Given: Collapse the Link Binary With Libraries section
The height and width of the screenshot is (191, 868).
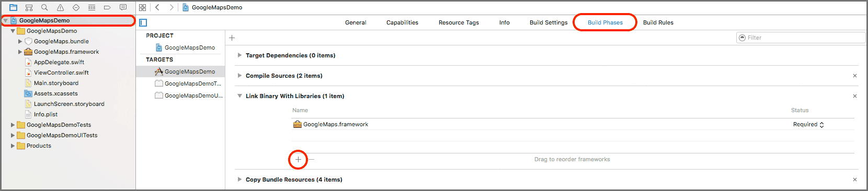Looking at the screenshot, I should tap(239, 95).
